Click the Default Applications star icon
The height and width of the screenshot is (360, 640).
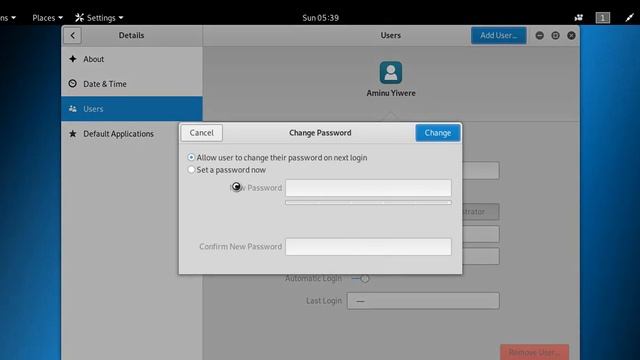[73, 133]
